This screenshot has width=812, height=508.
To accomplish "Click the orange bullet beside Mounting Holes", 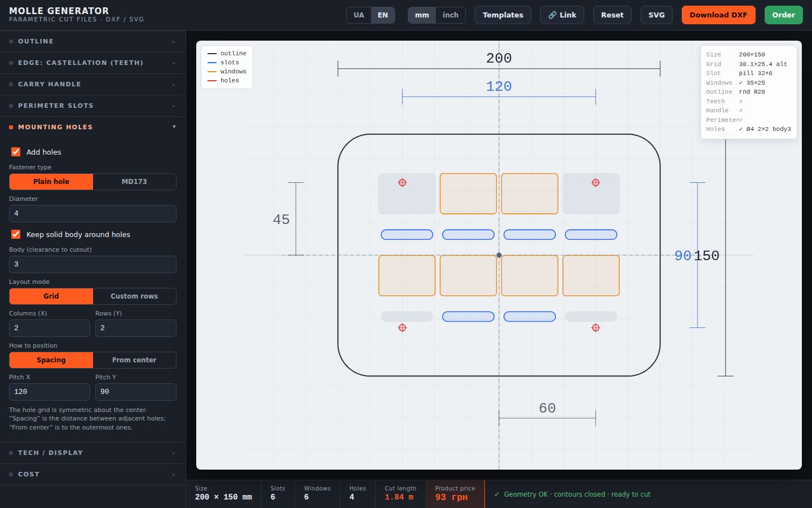I will 11,127.
